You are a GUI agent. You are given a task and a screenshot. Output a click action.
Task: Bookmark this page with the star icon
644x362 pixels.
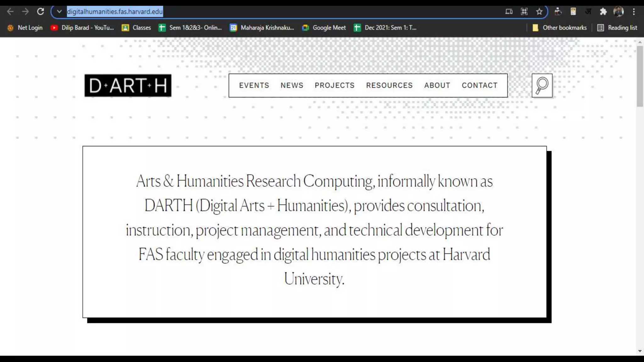539,12
